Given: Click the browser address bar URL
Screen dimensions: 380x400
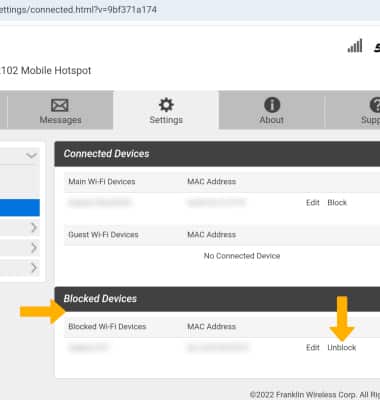Looking at the screenshot, I should pyautogui.click(x=78, y=10).
